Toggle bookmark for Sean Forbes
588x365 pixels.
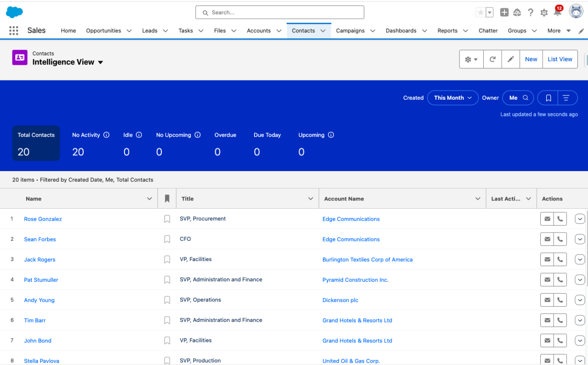(x=167, y=239)
